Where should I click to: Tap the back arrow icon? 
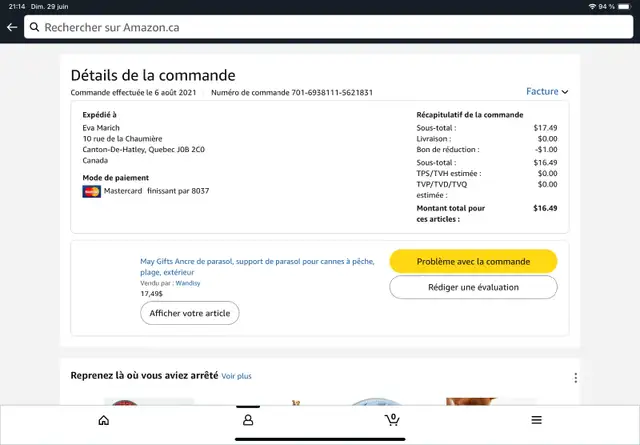(x=12, y=27)
